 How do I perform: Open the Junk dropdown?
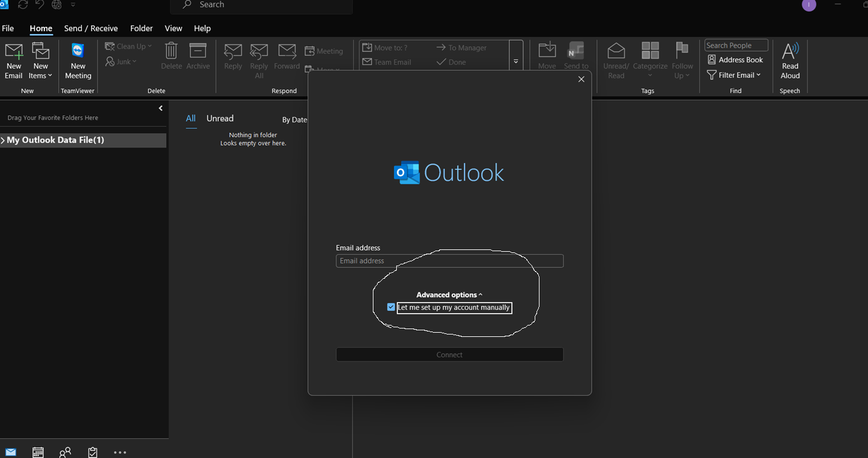[x=120, y=61]
